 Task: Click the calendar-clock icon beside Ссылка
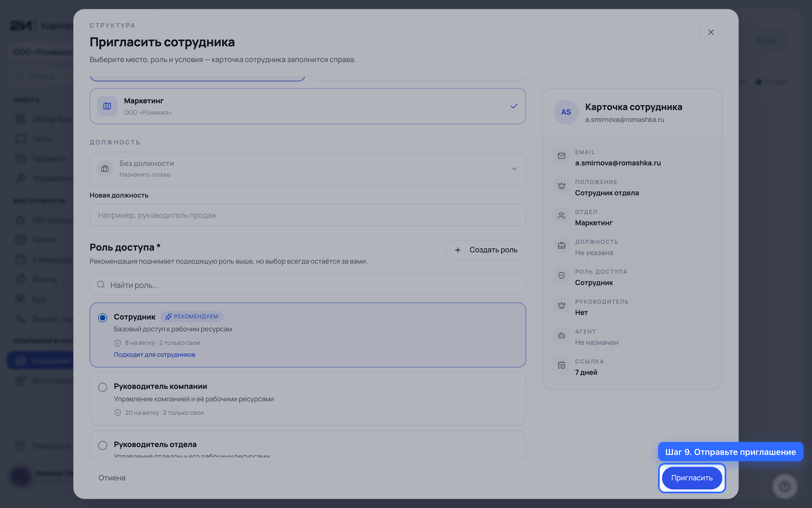(562, 365)
